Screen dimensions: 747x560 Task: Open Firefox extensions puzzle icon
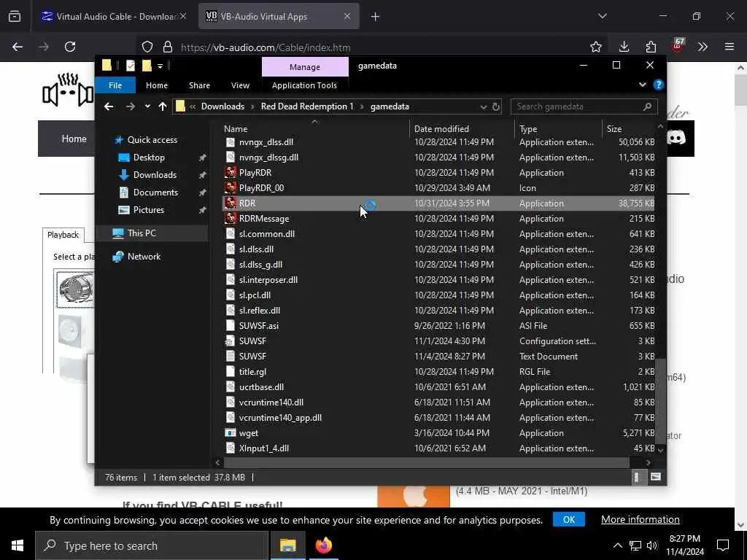coord(651,47)
